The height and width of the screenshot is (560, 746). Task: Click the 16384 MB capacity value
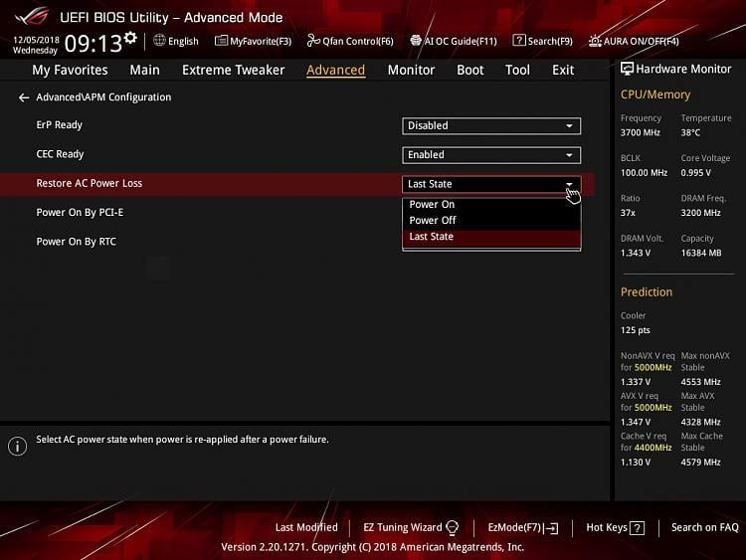pyautogui.click(x=701, y=253)
